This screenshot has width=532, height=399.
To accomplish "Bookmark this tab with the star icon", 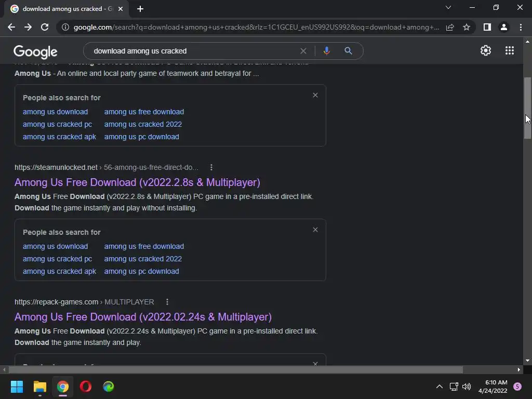I will point(467,27).
